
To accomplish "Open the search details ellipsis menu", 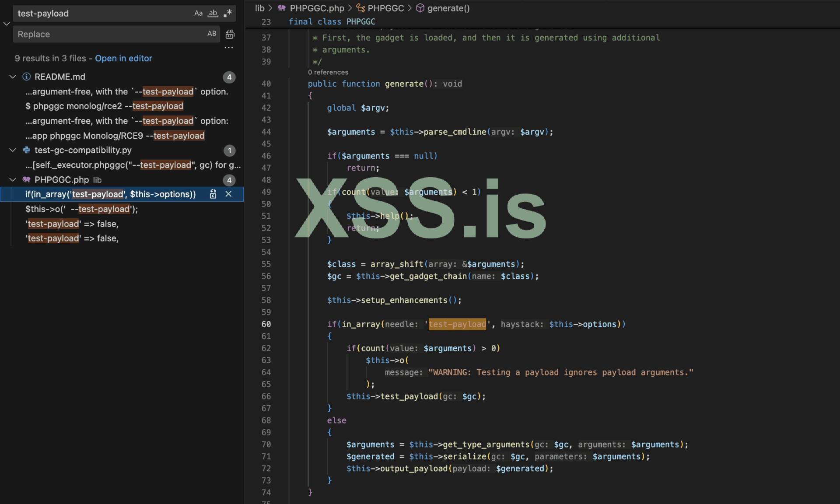I will tap(229, 48).
